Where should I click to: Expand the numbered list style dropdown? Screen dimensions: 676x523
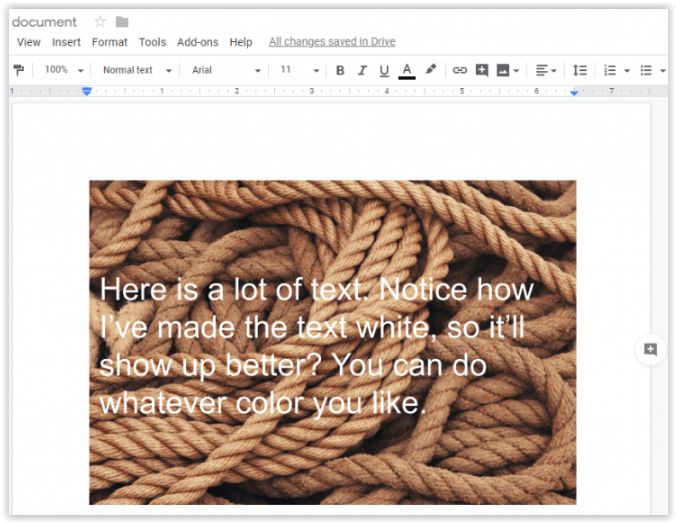coord(627,71)
